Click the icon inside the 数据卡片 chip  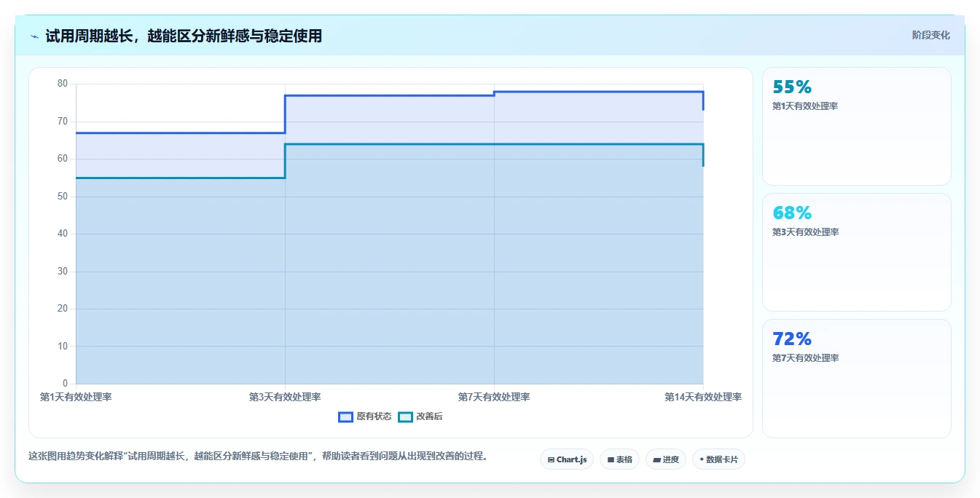pos(702,459)
